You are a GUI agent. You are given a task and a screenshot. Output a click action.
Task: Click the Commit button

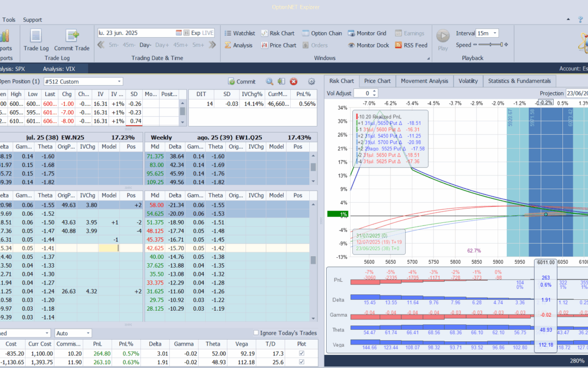click(x=241, y=82)
